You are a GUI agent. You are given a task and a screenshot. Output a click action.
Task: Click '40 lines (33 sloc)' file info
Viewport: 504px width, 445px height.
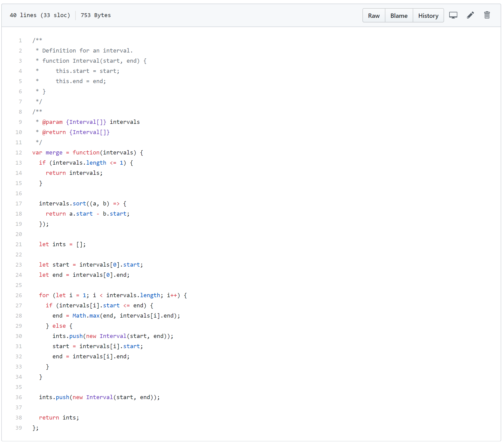[x=40, y=15]
